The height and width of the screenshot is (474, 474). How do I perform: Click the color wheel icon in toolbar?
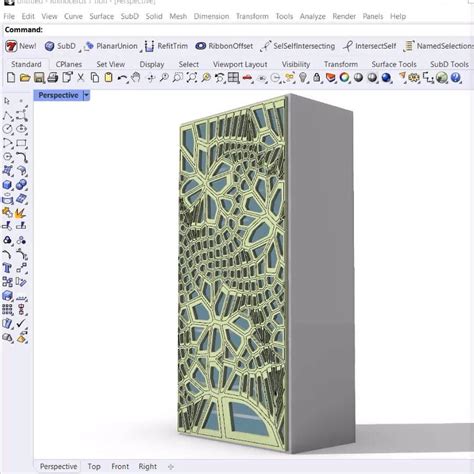pyautogui.click(x=344, y=78)
